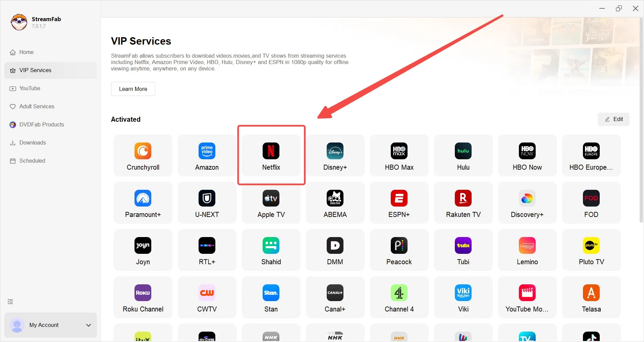Select the Telasa service tile
The height and width of the screenshot is (342, 644).
click(591, 297)
